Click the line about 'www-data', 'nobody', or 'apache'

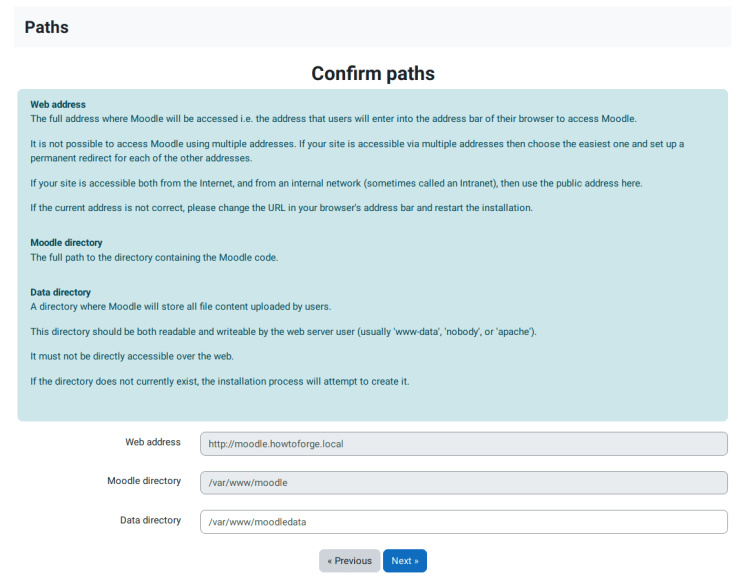[x=283, y=331]
